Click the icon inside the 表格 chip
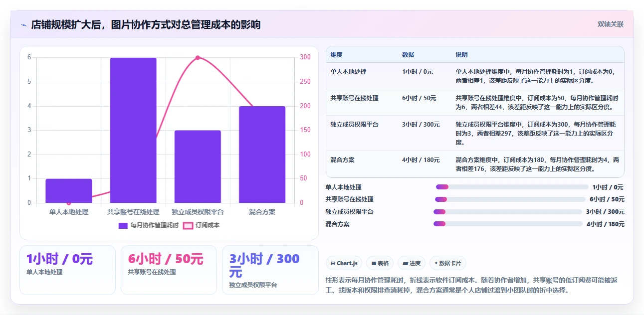The width and height of the screenshot is (644, 315). pos(374,263)
